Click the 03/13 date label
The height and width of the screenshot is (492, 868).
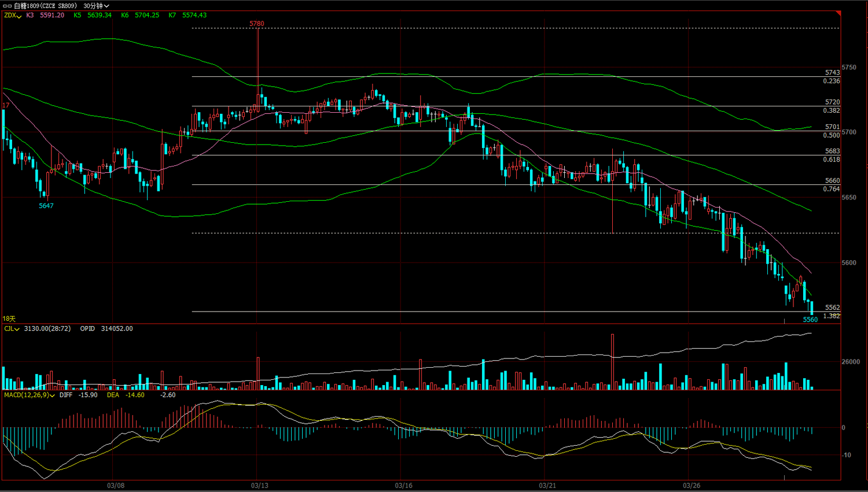(260, 486)
